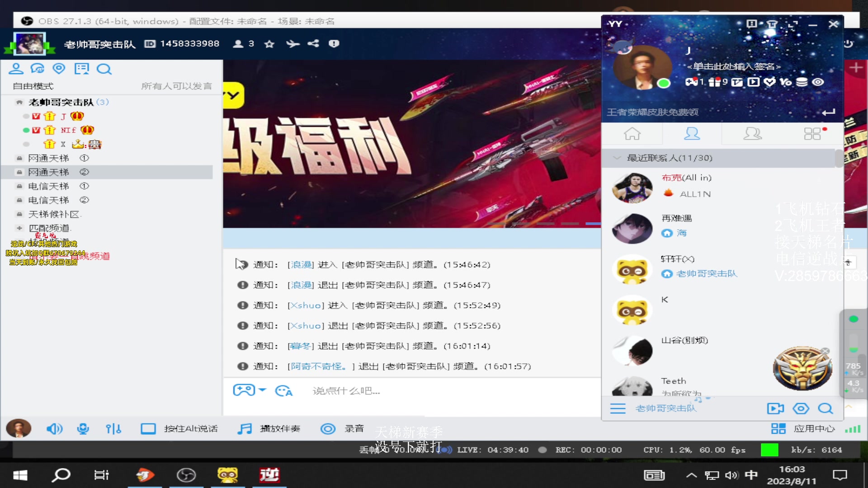Set online status green dot on avatar
868x488 pixels.
tap(663, 83)
